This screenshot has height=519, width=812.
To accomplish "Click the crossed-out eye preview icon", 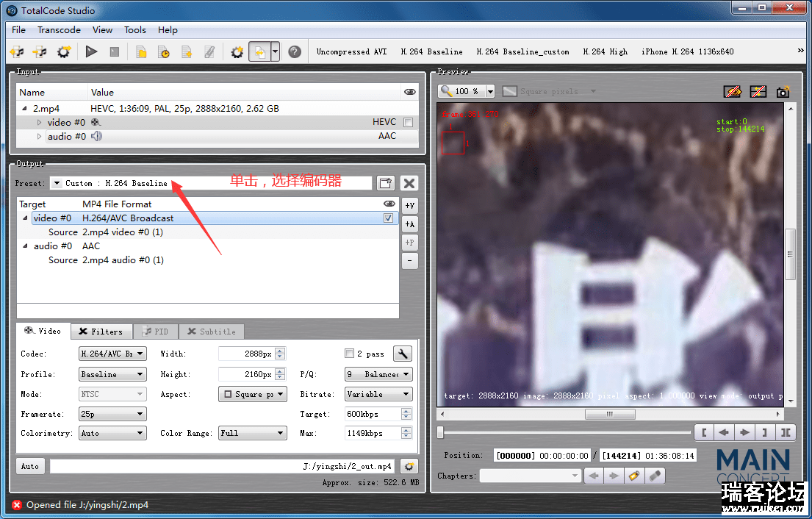I will (732, 92).
